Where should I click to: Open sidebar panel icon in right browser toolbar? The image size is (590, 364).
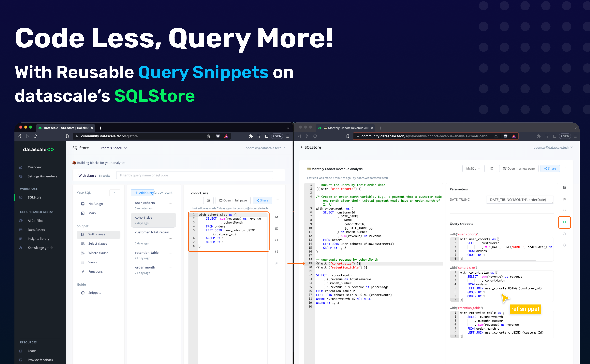point(554,136)
